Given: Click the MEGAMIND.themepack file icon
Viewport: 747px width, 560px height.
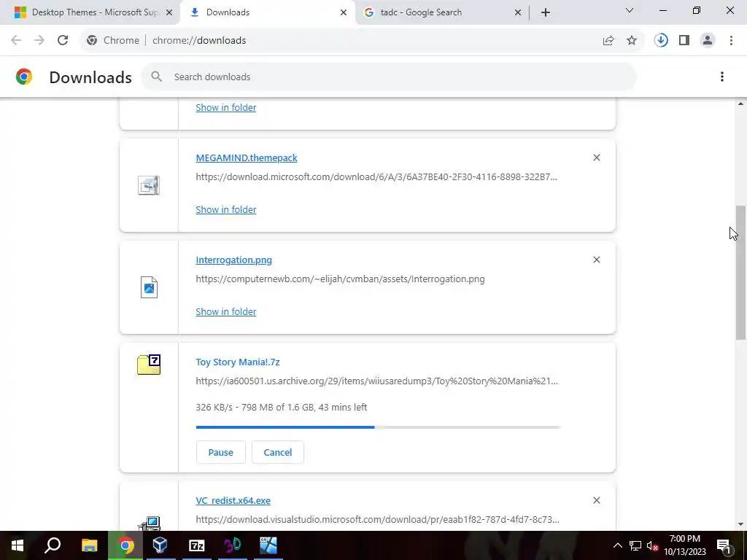Looking at the screenshot, I should click(149, 185).
